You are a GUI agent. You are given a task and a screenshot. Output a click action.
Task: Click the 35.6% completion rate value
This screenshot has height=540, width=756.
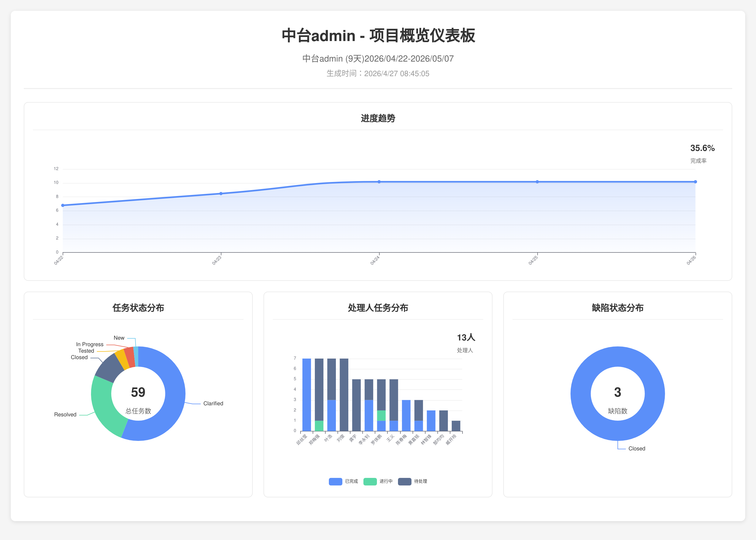click(x=703, y=148)
